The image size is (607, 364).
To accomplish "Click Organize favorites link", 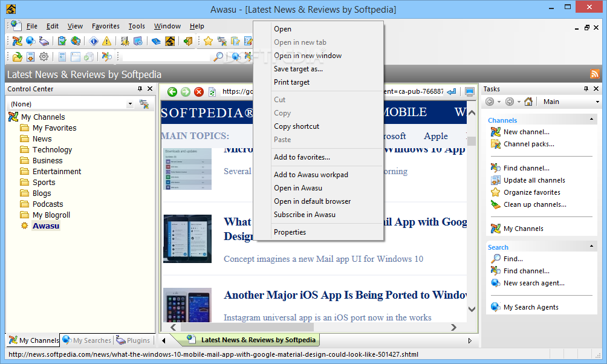I will 531,192.
